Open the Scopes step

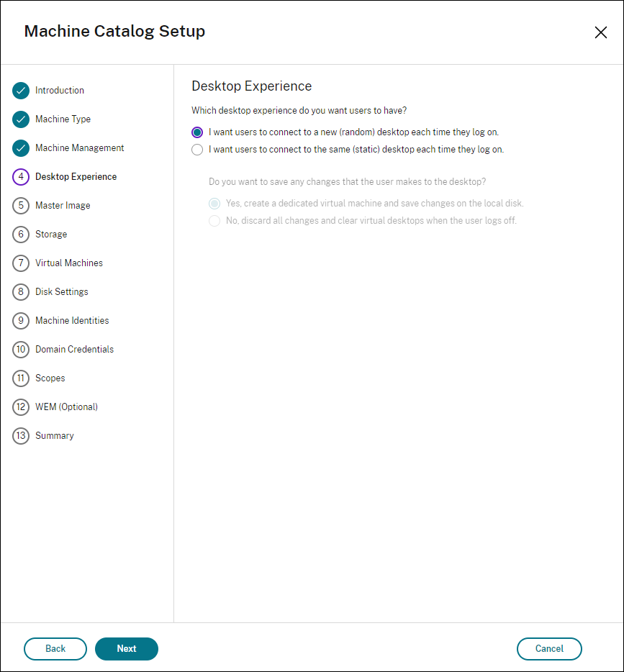pos(50,378)
